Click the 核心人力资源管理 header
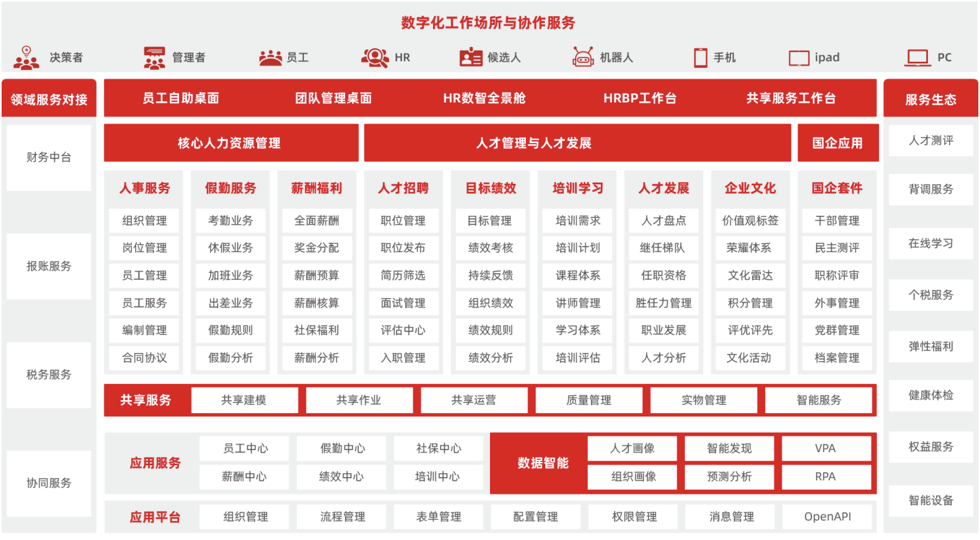Screen dimensions: 980x540 tap(230, 143)
